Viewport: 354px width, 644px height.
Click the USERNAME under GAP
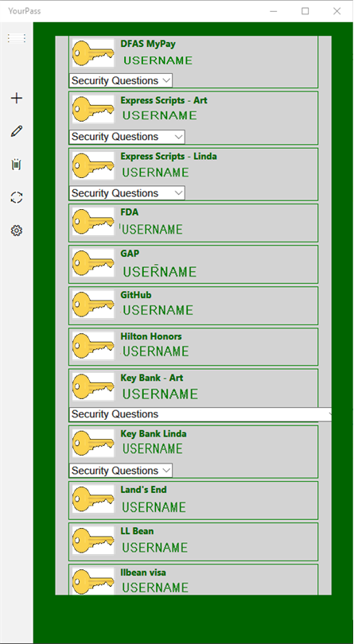tap(160, 272)
